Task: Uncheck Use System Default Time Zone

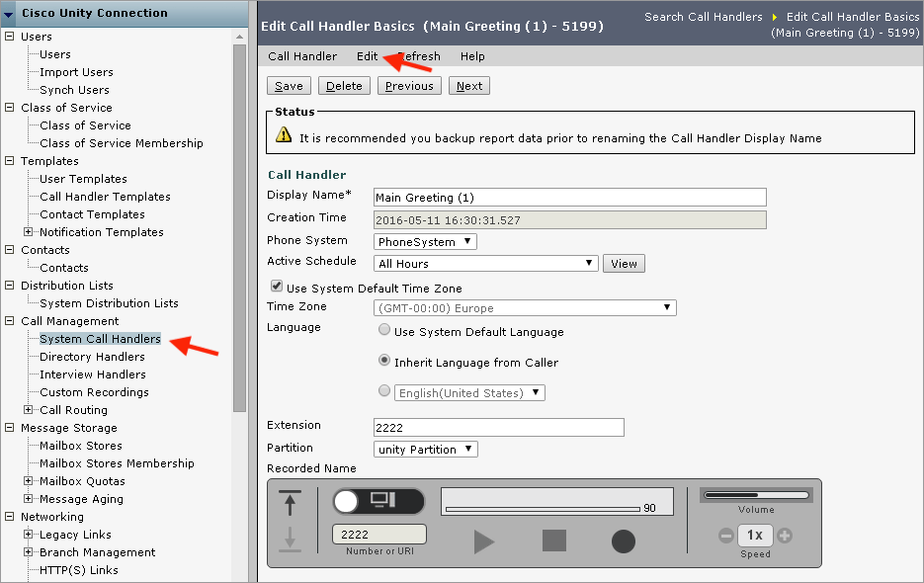Action: [x=277, y=286]
